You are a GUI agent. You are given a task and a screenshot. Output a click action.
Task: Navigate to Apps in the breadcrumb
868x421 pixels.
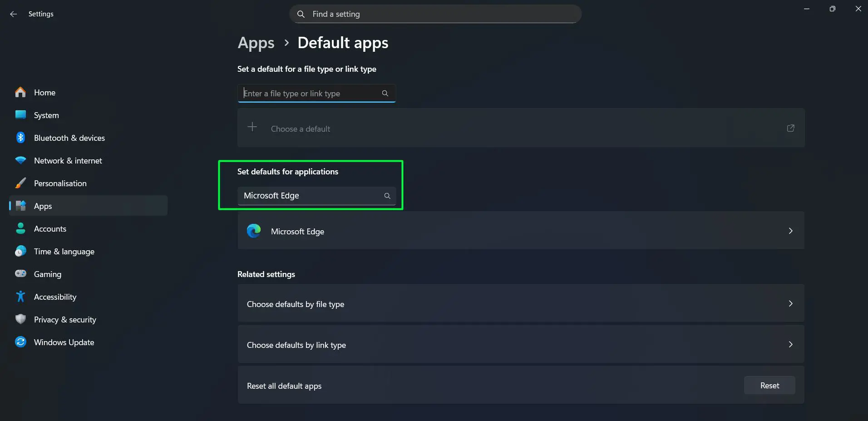click(256, 43)
